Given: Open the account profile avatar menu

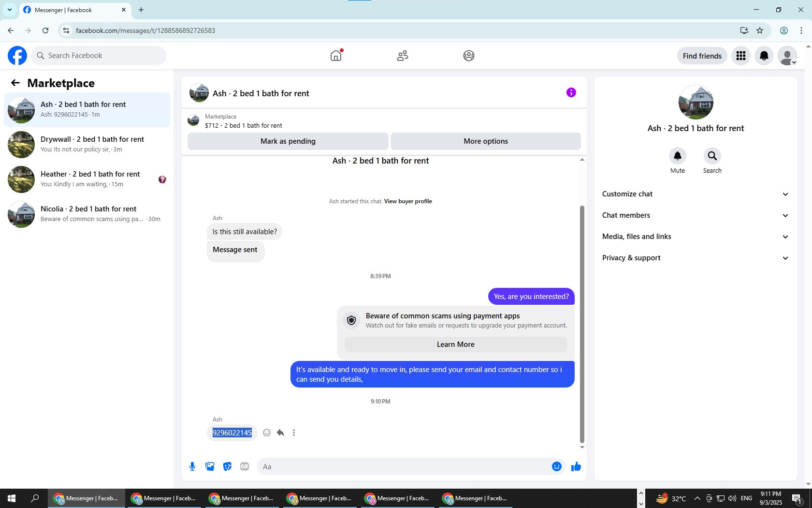Looking at the screenshot, I should (787, 56).
